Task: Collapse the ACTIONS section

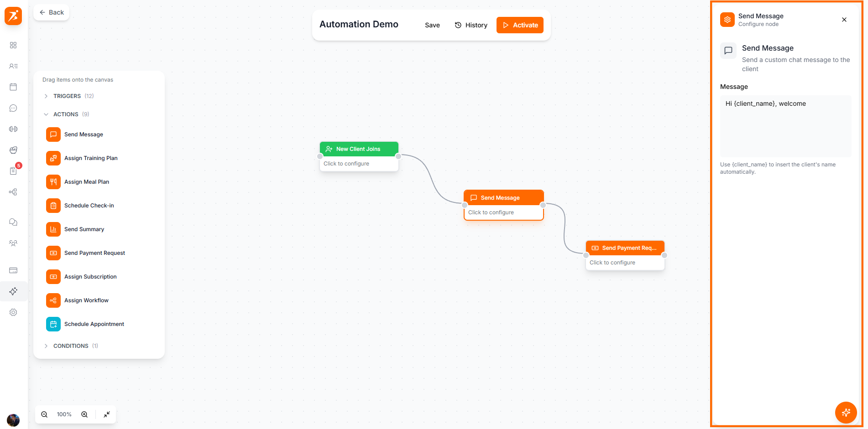Action: tap(66, 114)
